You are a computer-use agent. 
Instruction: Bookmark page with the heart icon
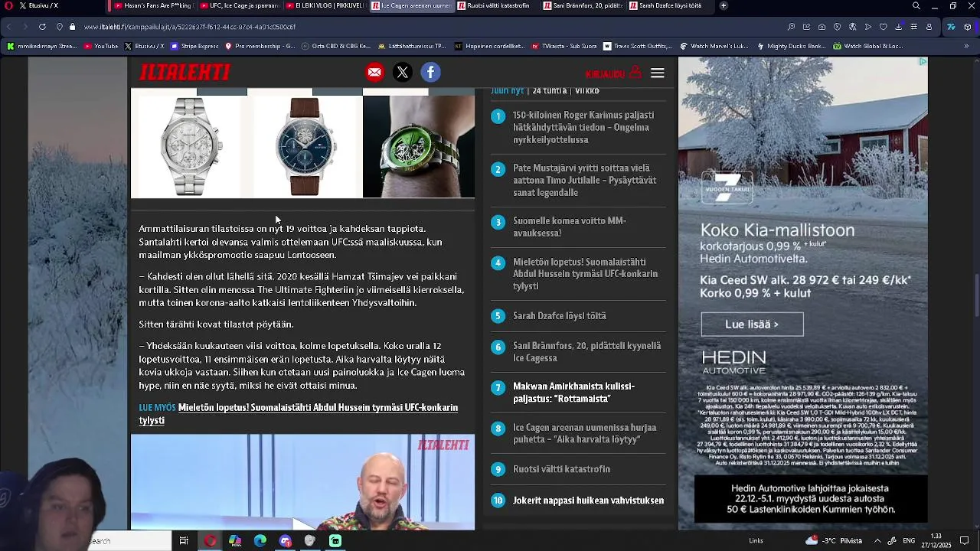pos(883,27)
